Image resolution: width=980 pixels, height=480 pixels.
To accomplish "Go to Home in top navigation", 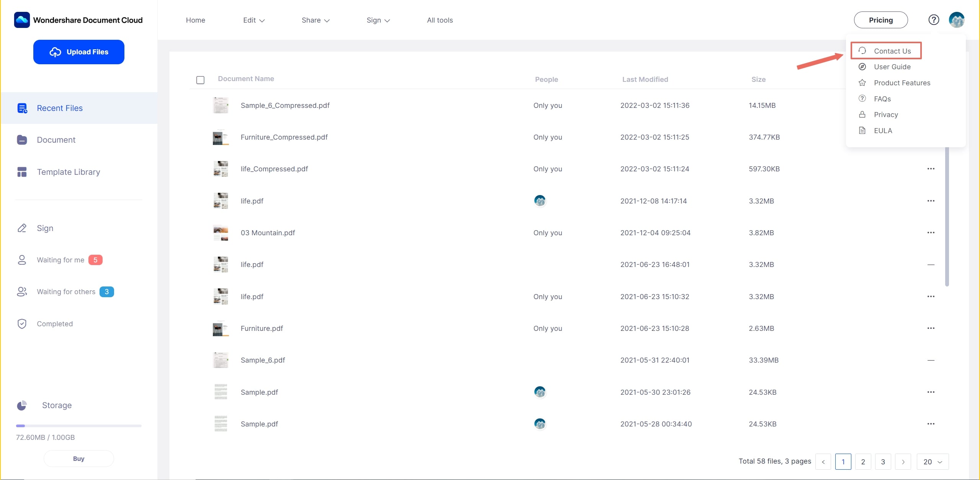I will click(x=196, y=20).
